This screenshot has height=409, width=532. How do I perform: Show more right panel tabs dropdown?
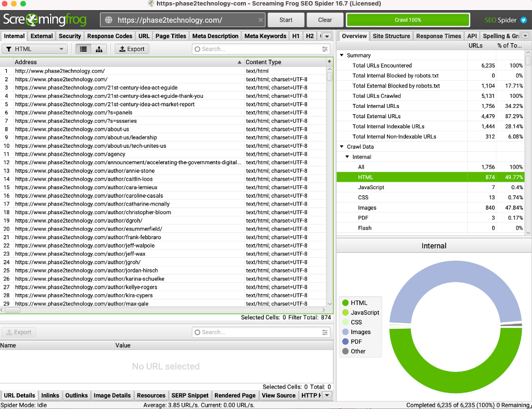(x=525, y=36)
